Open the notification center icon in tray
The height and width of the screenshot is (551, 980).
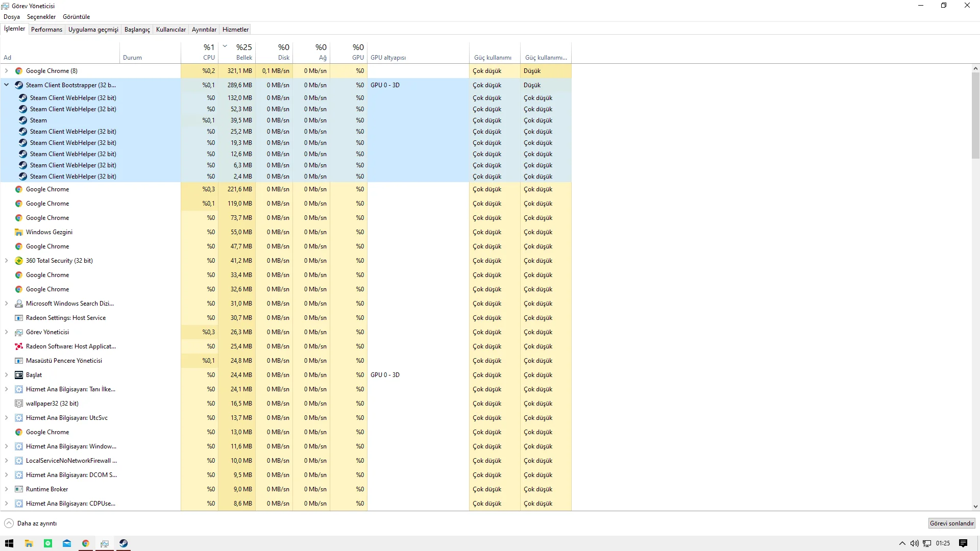(x=963, y=543)
